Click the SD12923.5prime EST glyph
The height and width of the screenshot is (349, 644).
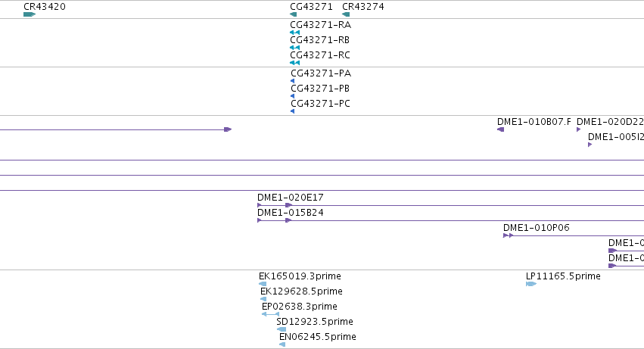282,329
